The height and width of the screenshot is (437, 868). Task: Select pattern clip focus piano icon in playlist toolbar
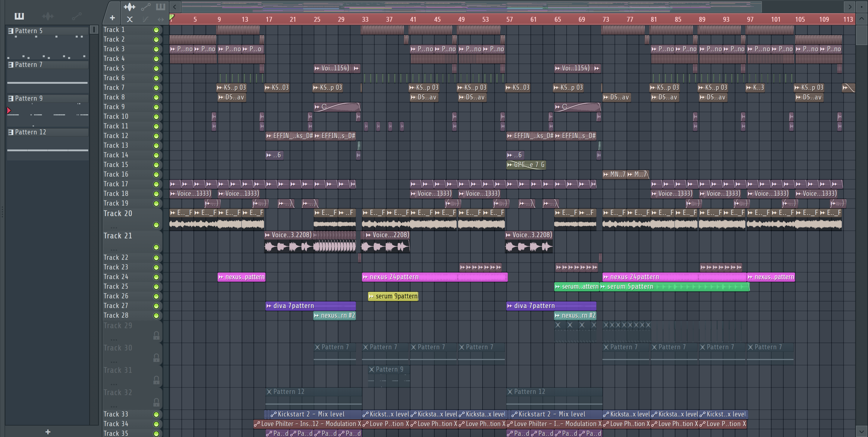(x=160, y=6)
